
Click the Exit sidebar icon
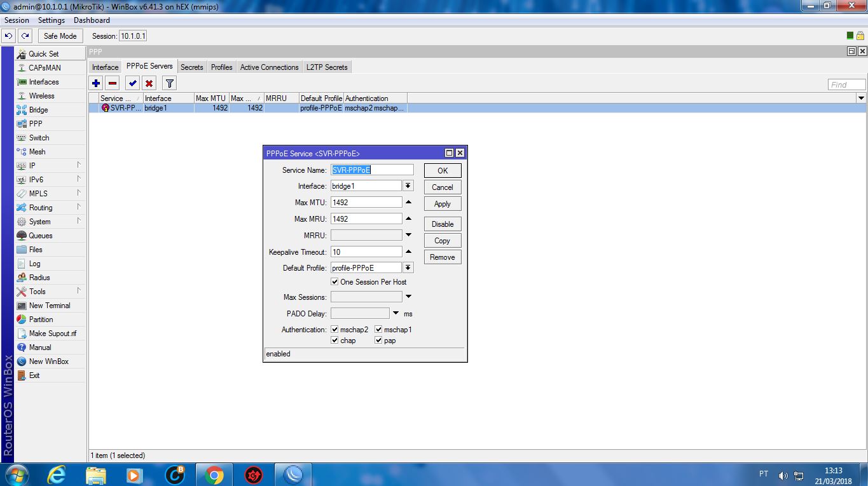[x=22, y=375]
